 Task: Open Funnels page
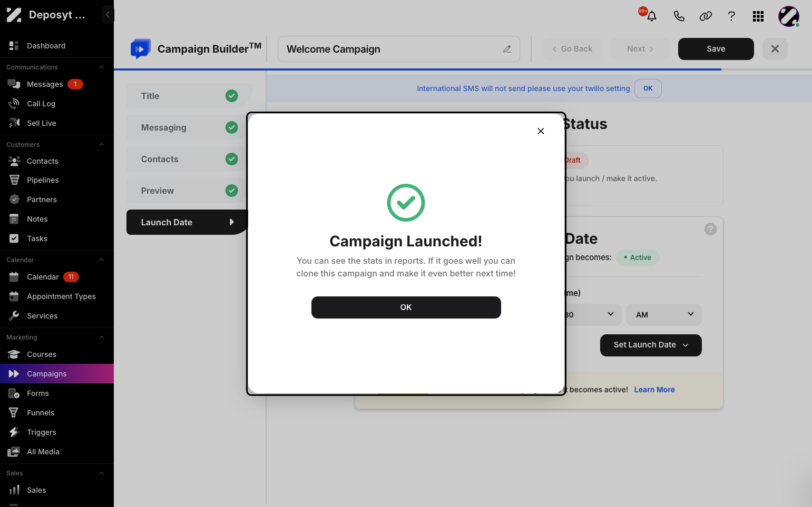pos(57,413)
